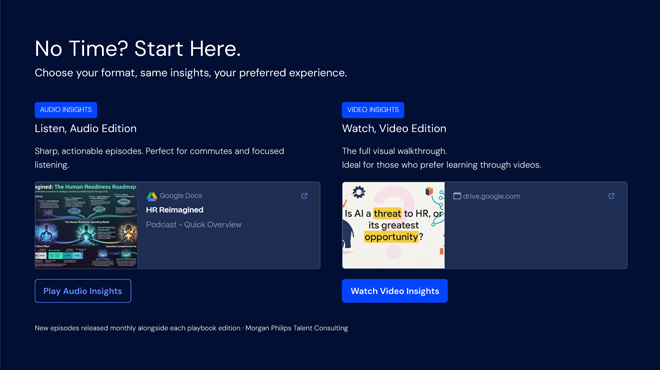The width and height of the screenshot is (660, 370).
Task: Click the Google Docs source label
Action: click(x=181, y=196)
